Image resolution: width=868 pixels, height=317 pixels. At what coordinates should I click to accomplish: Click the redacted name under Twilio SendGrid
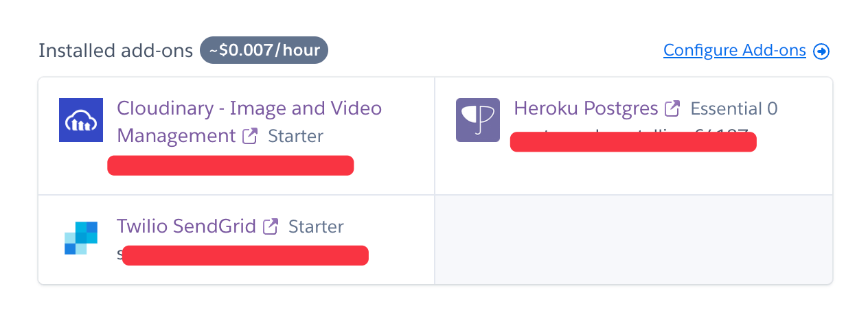click(x=245, y=255)
